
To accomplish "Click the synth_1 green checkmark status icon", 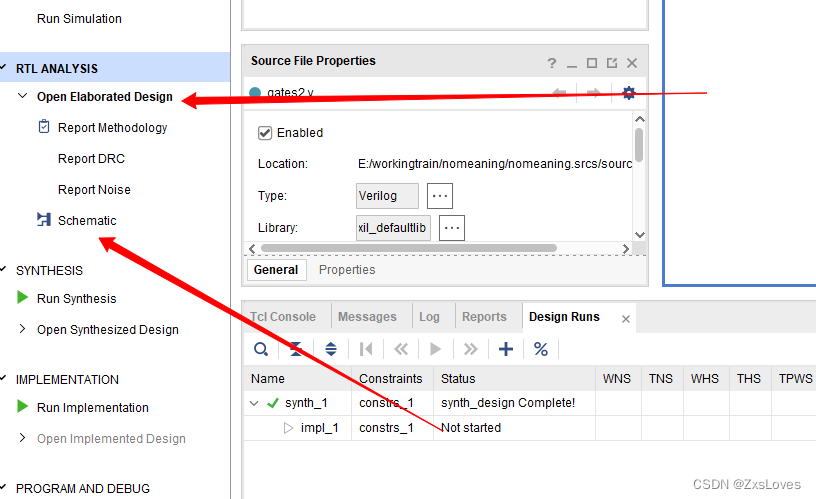I will 273,403.
